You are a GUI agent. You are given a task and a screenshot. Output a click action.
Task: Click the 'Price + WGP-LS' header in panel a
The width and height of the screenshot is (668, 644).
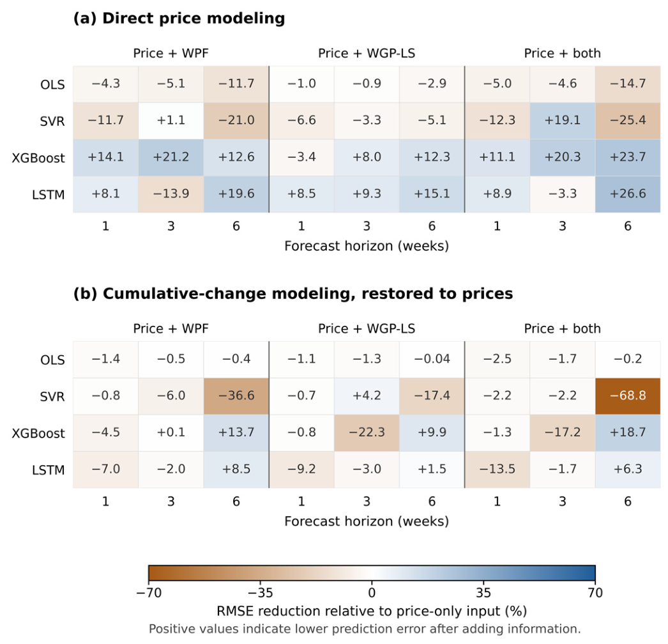pyautogui.click(x=367, y=53)
